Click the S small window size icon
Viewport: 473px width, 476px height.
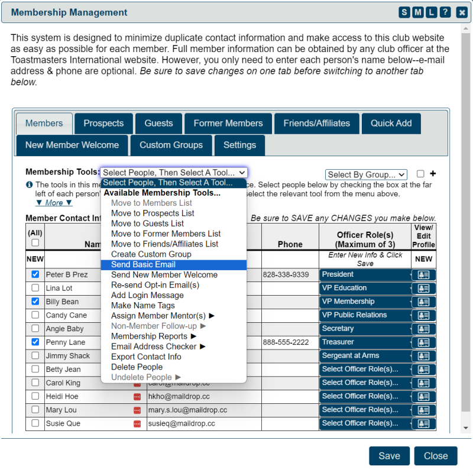404,12
